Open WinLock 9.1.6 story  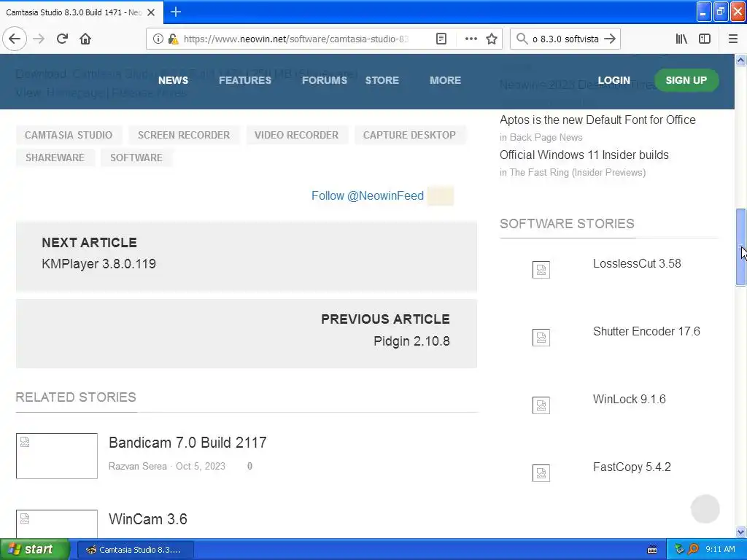(630, 399)
